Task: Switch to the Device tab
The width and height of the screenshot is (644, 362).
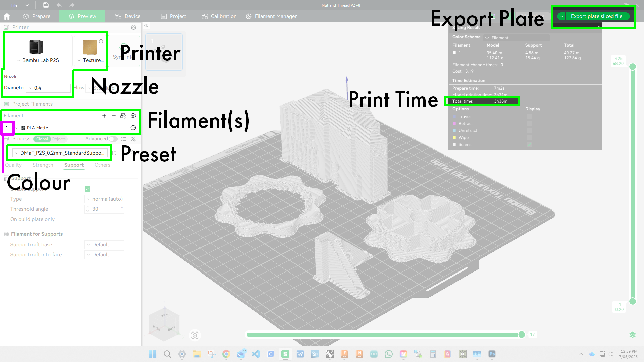Action: tap(128, 16)
